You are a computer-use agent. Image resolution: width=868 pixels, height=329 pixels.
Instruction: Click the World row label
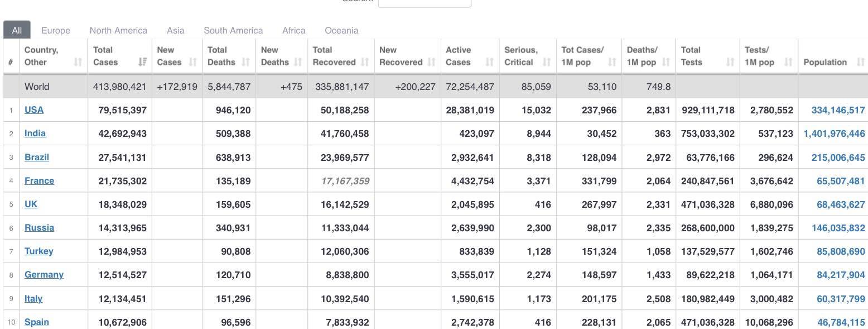pyautogui.click(x=37, y=87)
